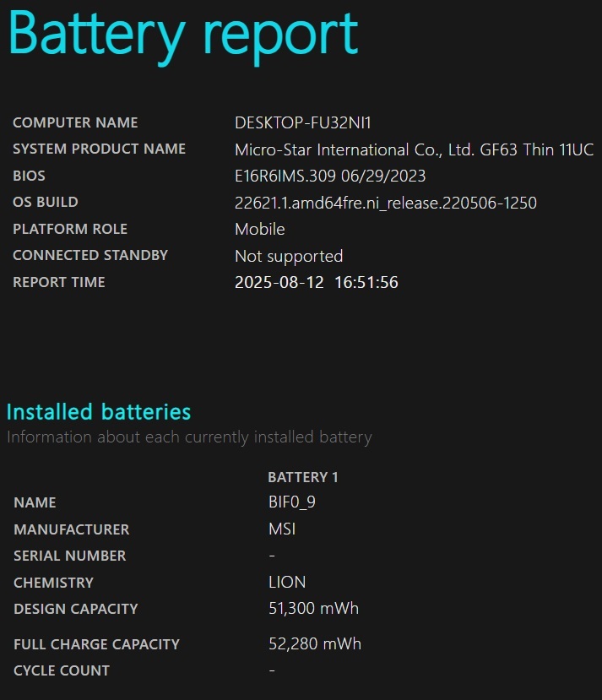Click the BATTERY 1 column header
Image resolution: width=602 pixels, height=700 pixels.
pyautogui.click(x=303, y=477)
